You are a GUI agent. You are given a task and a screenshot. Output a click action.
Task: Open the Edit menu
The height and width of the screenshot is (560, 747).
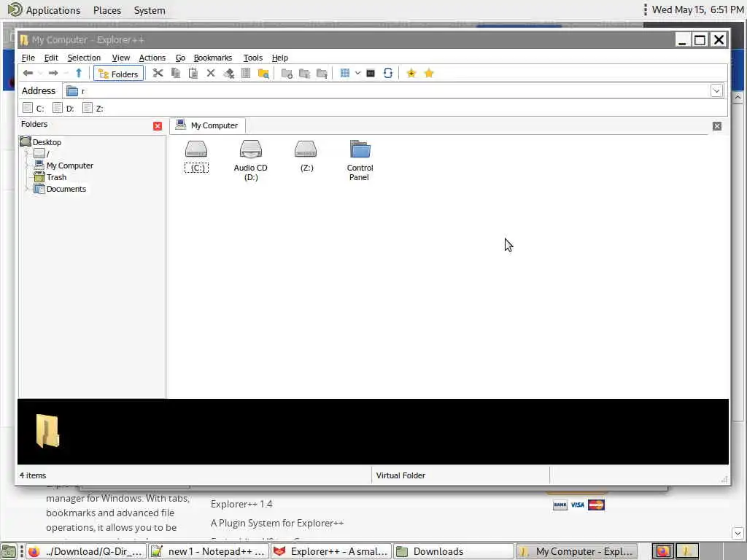[51, 58]
